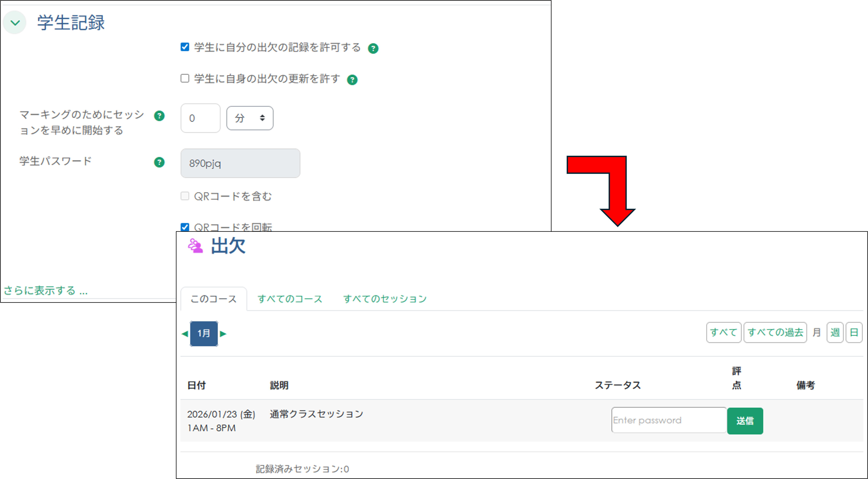
Task: Check the QRコードを含む box
Action: click(185, 196)
